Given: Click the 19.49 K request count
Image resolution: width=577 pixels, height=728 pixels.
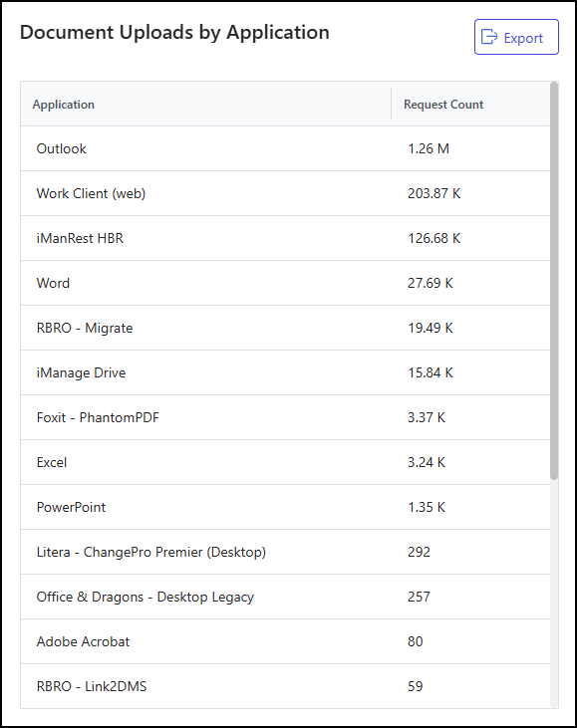Looking at the screenshot, I should click(431, 328).
